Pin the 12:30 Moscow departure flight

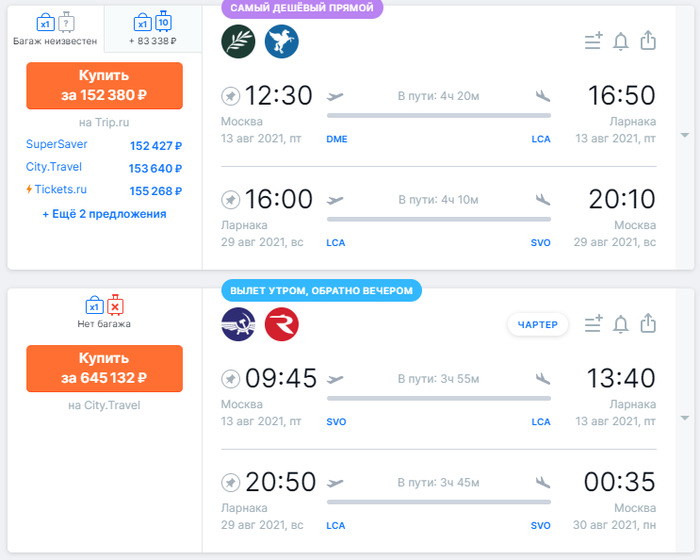click(231, 96)
